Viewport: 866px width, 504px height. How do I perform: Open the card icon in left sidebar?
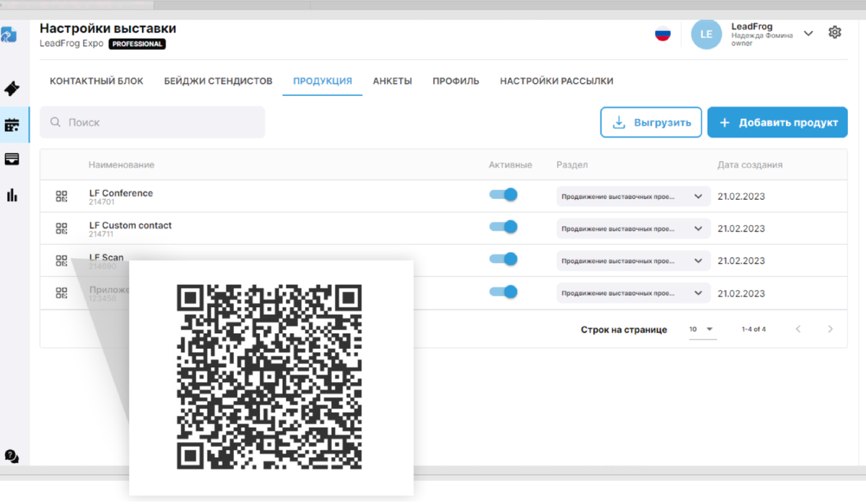12,159
